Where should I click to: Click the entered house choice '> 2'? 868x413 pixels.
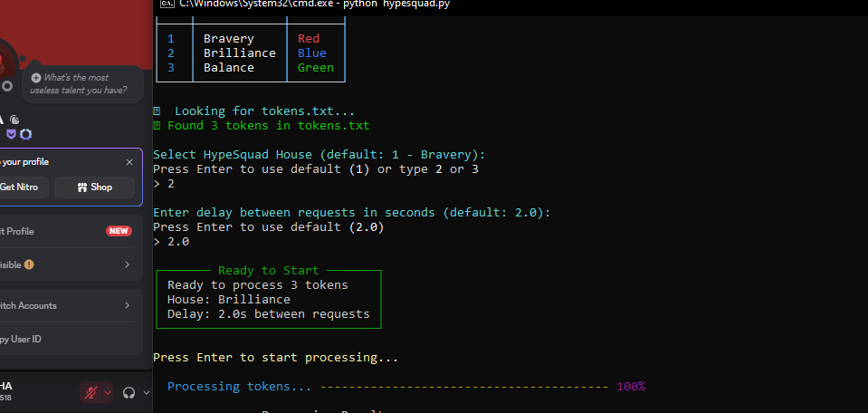coord(164,183)
